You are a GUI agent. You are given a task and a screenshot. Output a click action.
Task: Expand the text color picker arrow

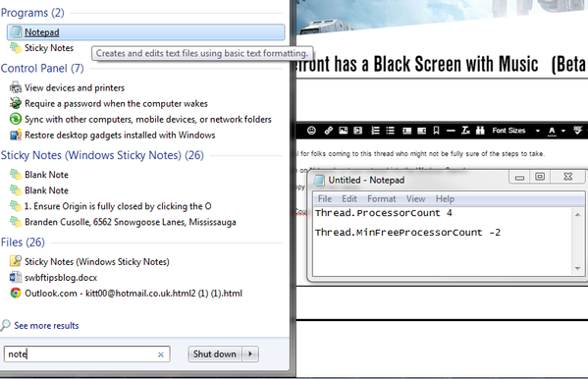[563, 131]
